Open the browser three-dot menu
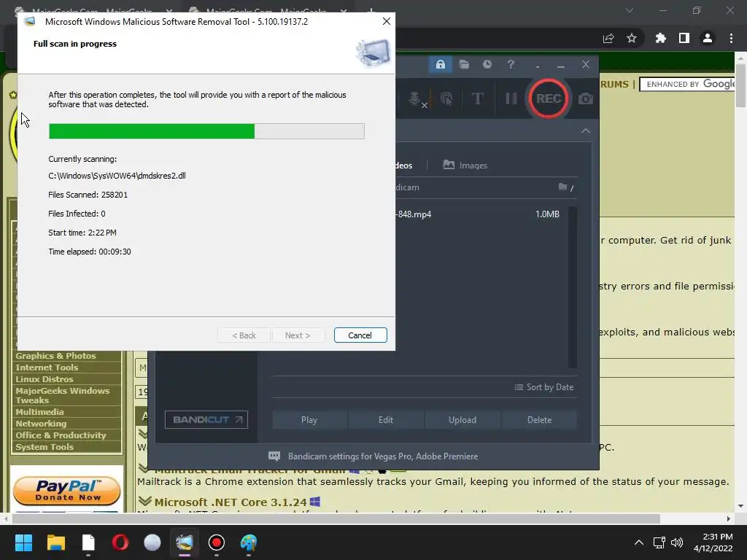The width and height of the screenshot is (747, 560). [731, 38]
